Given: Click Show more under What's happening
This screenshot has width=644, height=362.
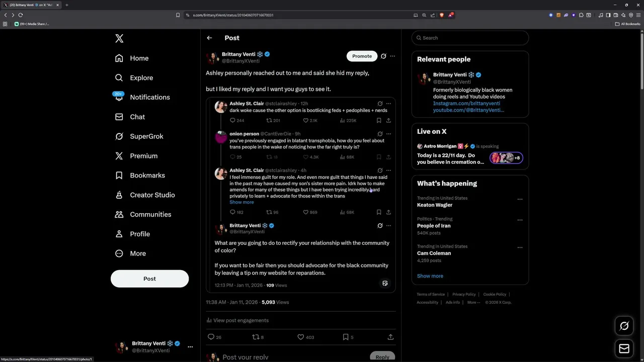Looking at the screenshot, I should click(x=430, y=276).
